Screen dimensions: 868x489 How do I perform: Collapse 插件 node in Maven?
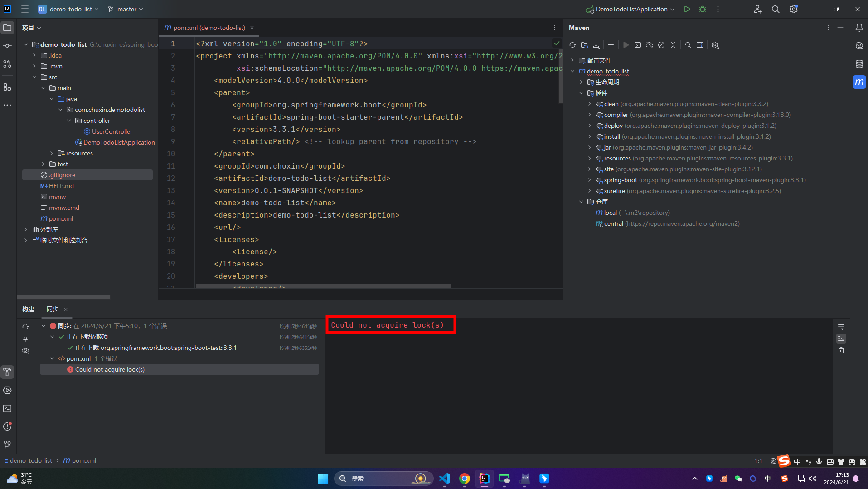tap(581, 93)
